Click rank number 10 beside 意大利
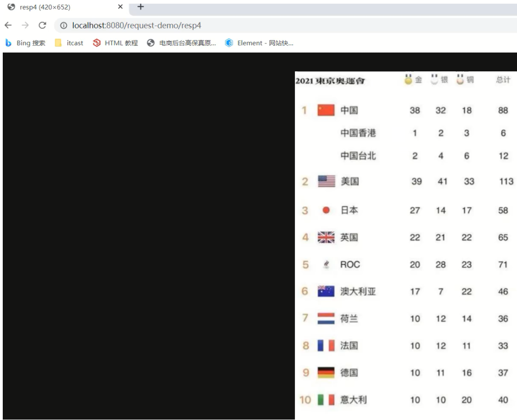 (305, 400)
